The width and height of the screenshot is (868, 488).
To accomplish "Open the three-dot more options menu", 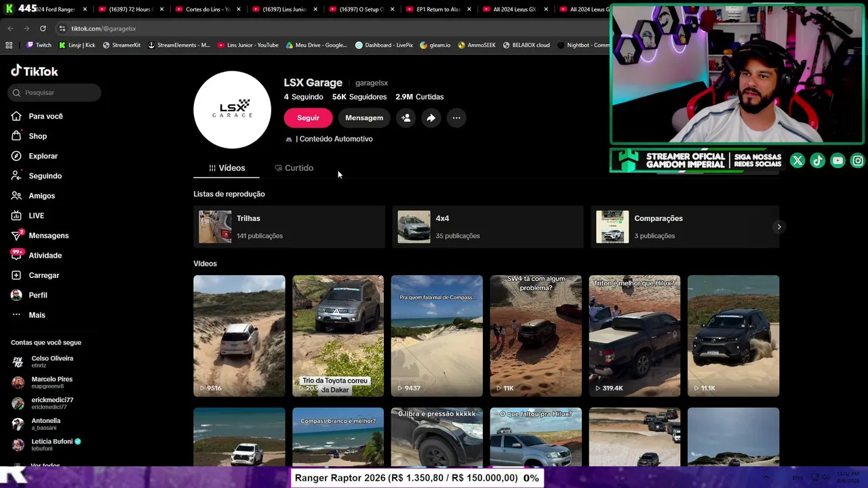I will coord(456,118).
